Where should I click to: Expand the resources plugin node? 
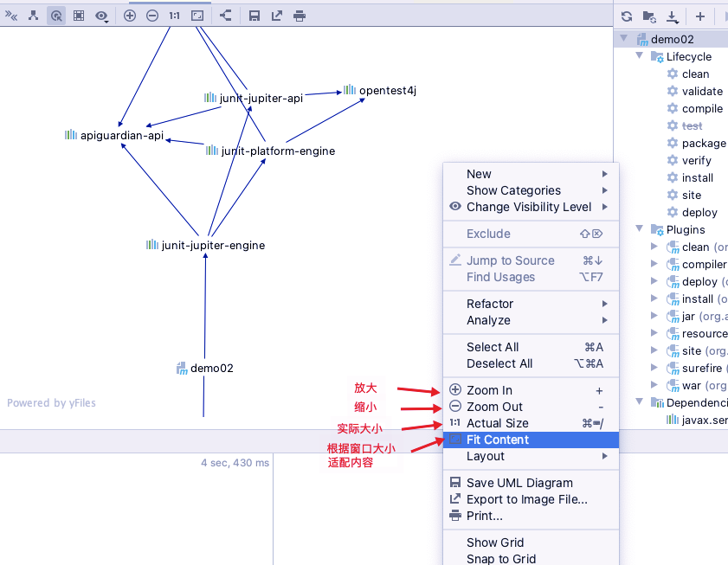[x=654, y=333]
